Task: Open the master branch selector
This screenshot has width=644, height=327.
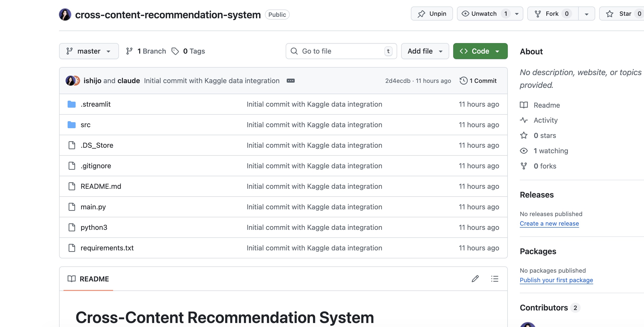Action: point(89,51)
